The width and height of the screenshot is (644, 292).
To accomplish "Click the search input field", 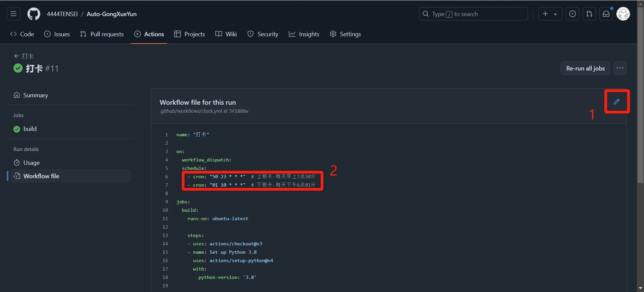I will 473,14.
